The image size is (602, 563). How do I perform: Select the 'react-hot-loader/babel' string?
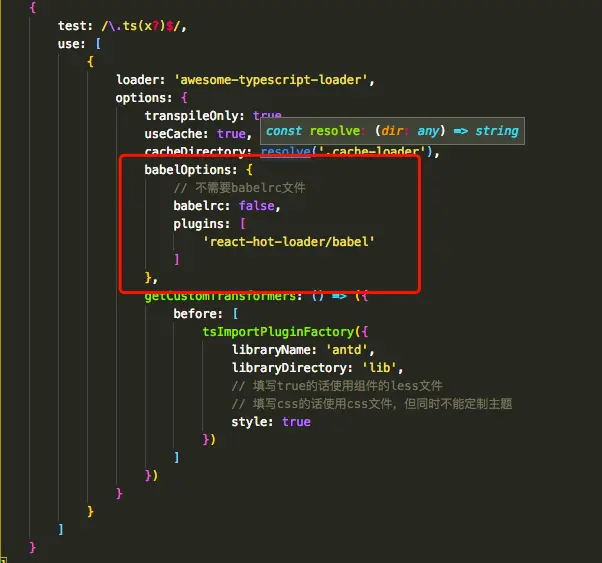click(288, 242)
